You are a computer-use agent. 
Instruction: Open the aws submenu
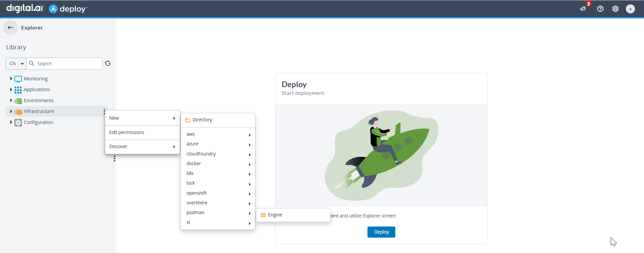tap(218, 134)
